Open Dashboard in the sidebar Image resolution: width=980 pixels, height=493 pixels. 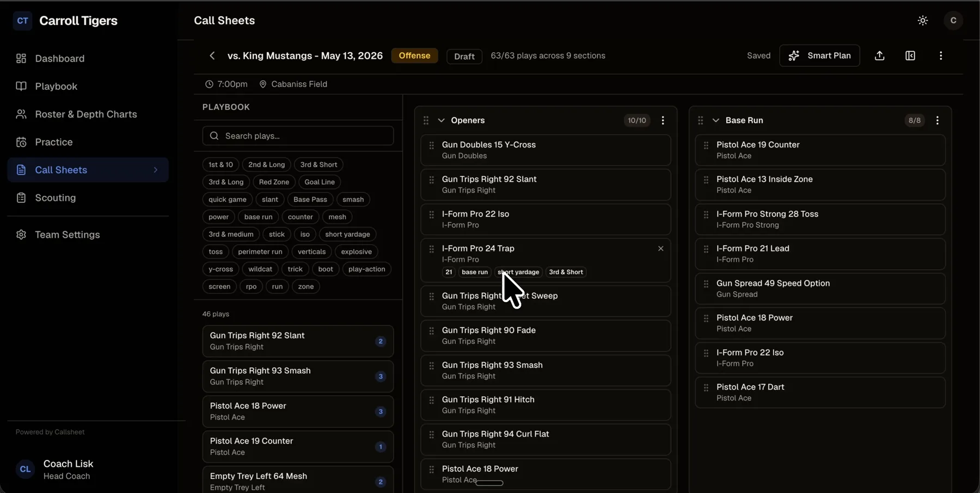tap(88, 59)
